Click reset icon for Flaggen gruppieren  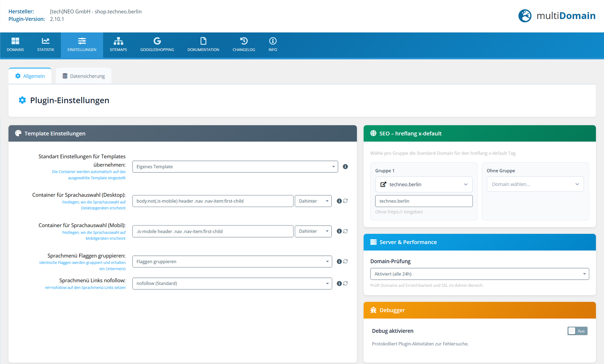[345, 261]
